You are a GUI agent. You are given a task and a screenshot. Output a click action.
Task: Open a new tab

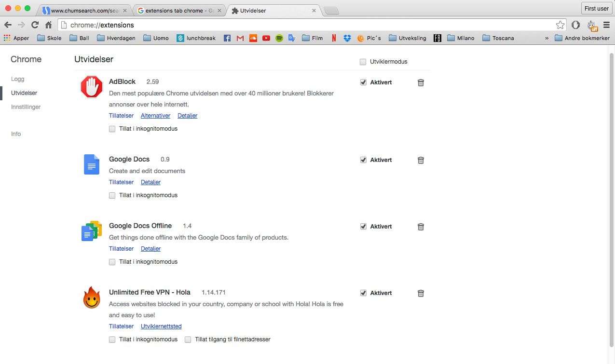331,11
